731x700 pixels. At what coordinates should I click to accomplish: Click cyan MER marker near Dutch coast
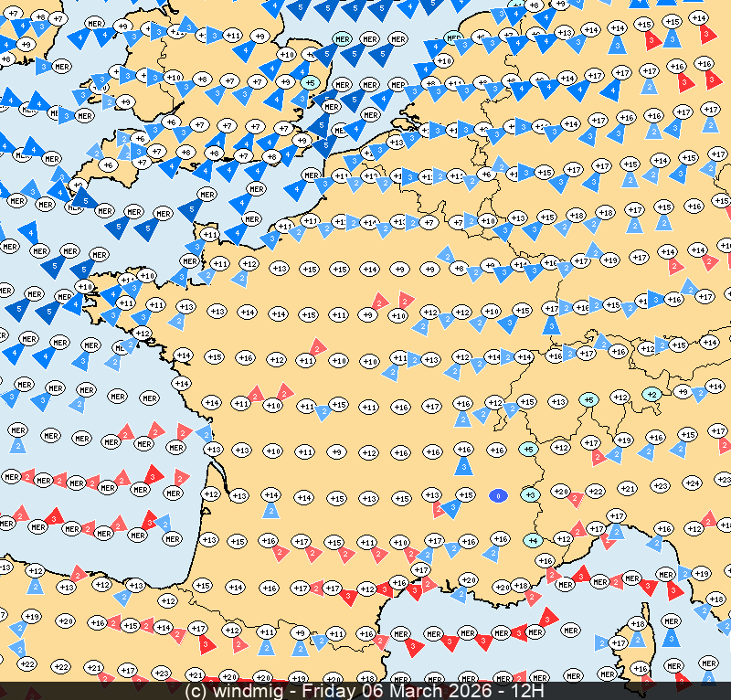[x=454, y=39]
